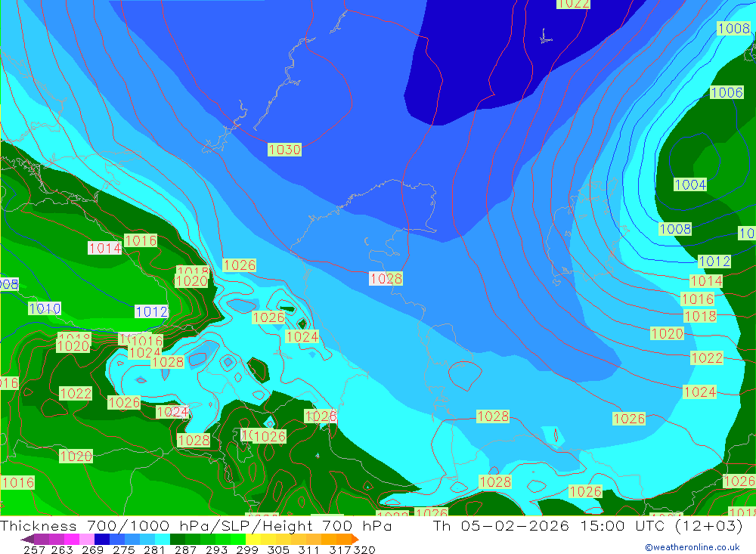Click the 1028 label with white background
The image size is (756, 554).
tap(386, 279)
